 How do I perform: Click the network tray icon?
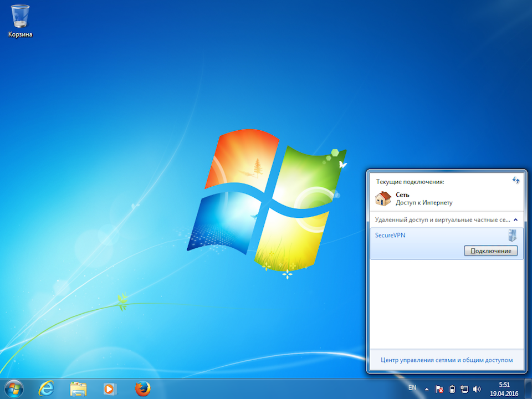[x=464, y=389]
